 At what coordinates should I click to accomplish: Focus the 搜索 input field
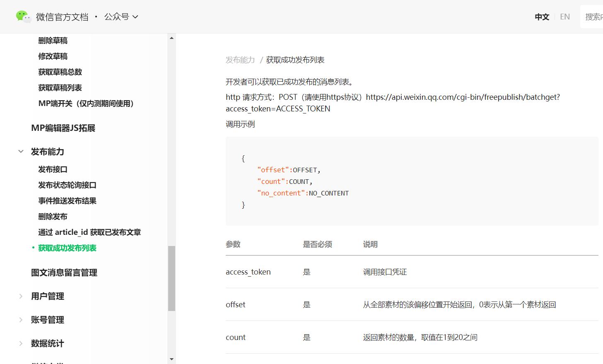[x=592, y=17]
